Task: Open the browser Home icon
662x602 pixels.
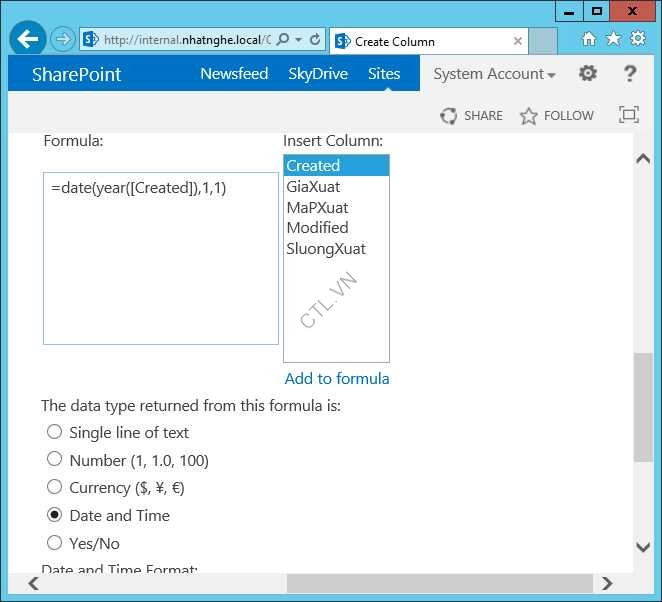Action: pyautogui.click(x=588, y=39)
